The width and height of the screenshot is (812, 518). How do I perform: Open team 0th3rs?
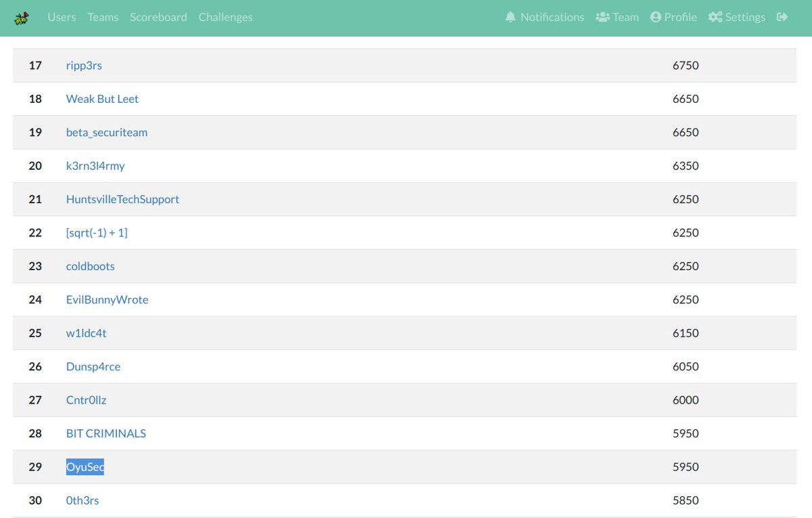point(83,500)
